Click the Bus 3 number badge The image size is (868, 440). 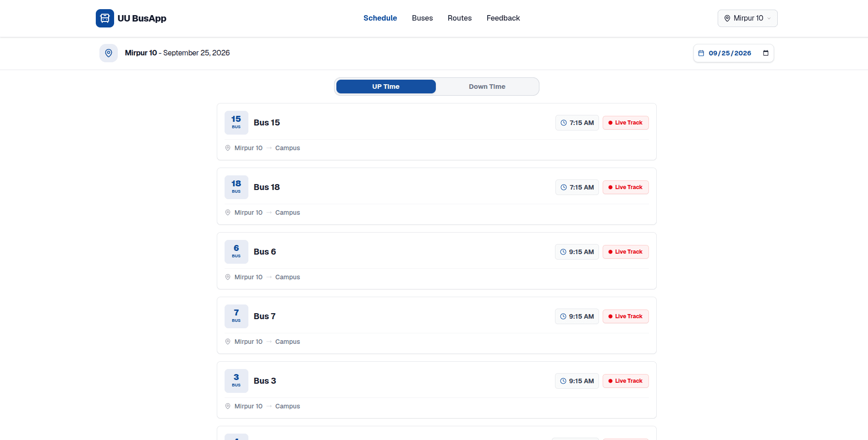(x=236, y=381)
